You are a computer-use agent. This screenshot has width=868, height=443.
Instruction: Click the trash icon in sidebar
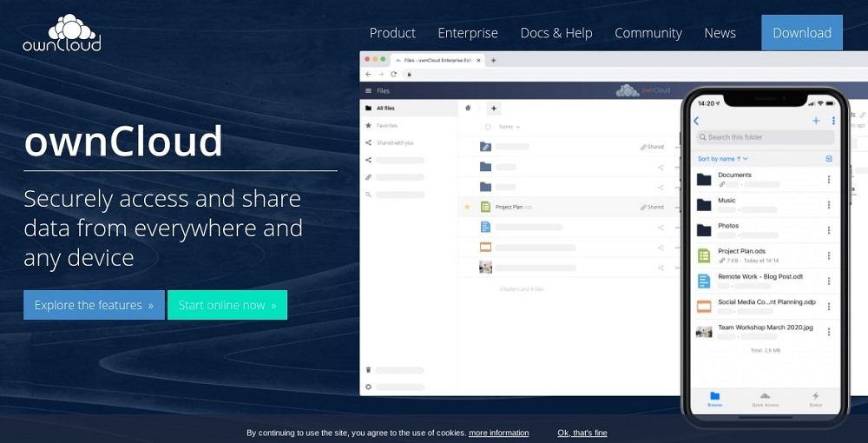point(369,370)
